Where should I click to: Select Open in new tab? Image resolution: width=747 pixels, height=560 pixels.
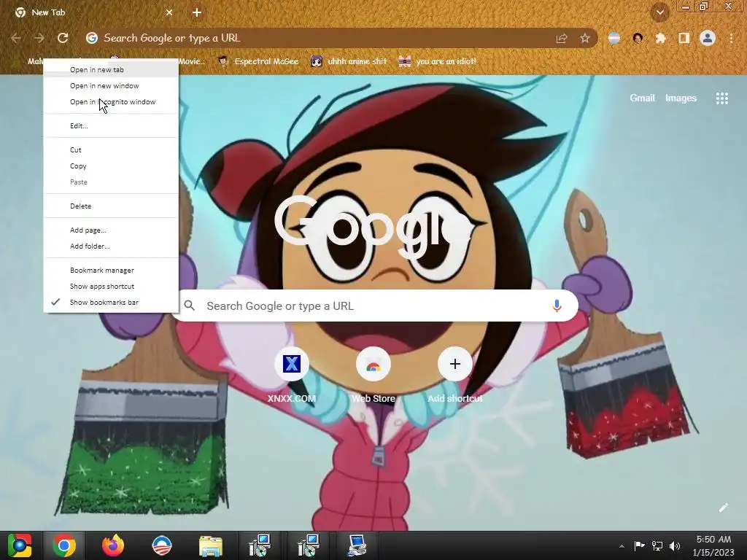[x=111, y=69]
